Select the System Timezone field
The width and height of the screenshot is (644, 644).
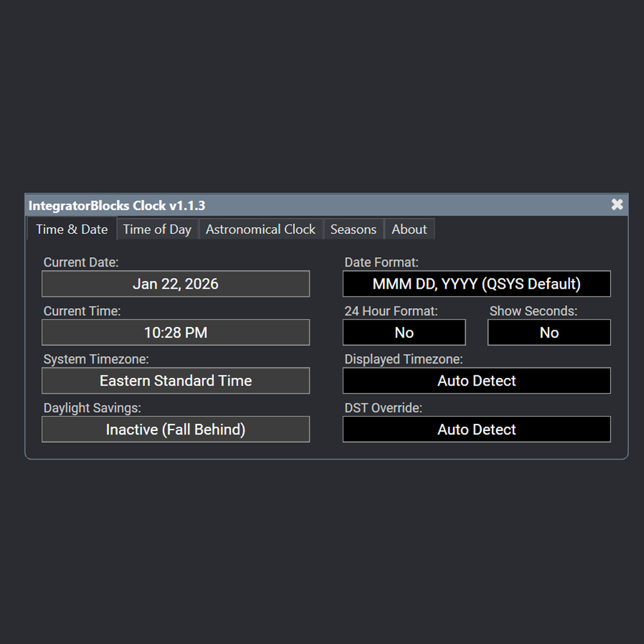click(175, 380)
